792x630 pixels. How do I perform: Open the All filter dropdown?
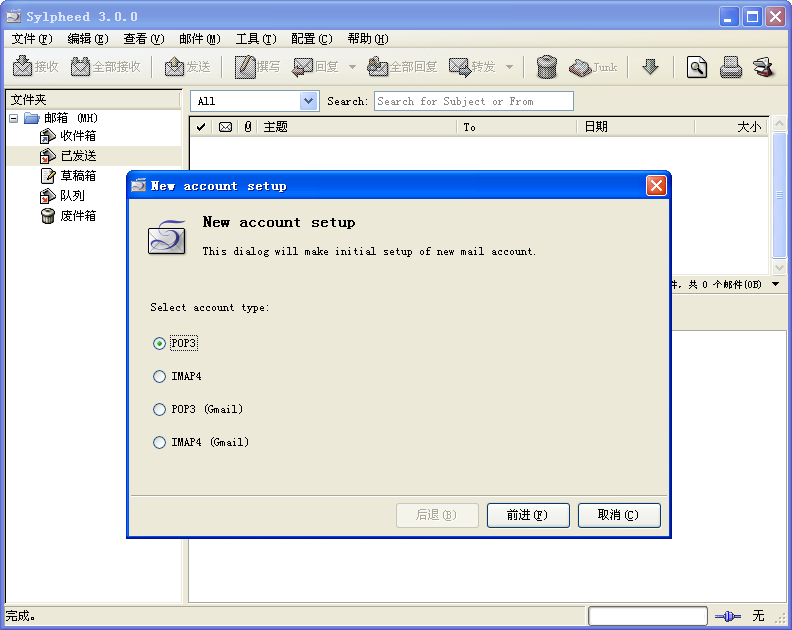[x=309, y=101]
